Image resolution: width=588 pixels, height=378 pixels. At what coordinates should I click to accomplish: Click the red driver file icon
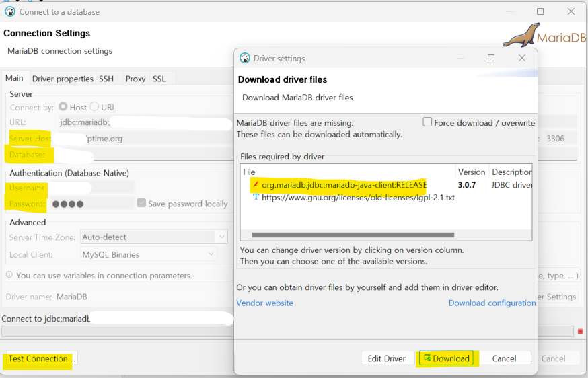[256, 184]
